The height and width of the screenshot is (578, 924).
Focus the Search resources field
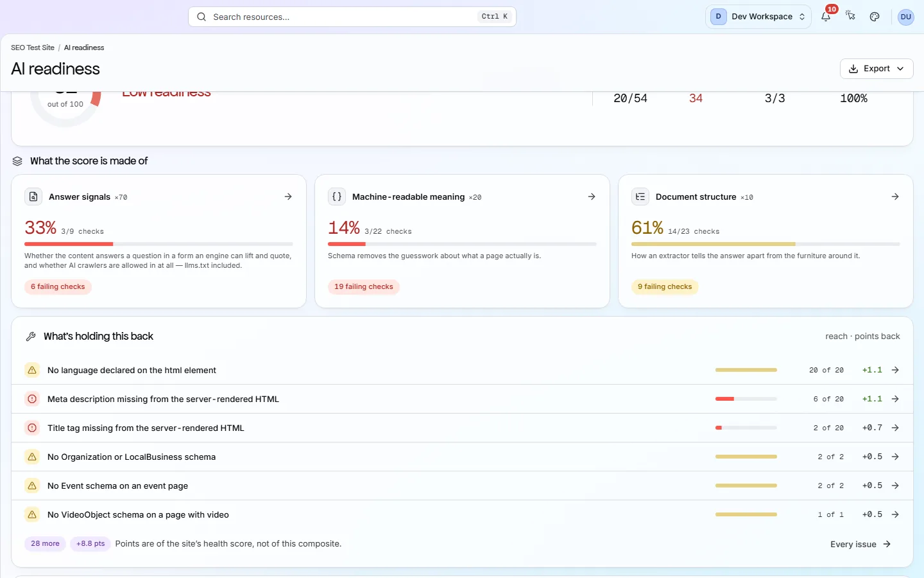click(x=352, y=17)
